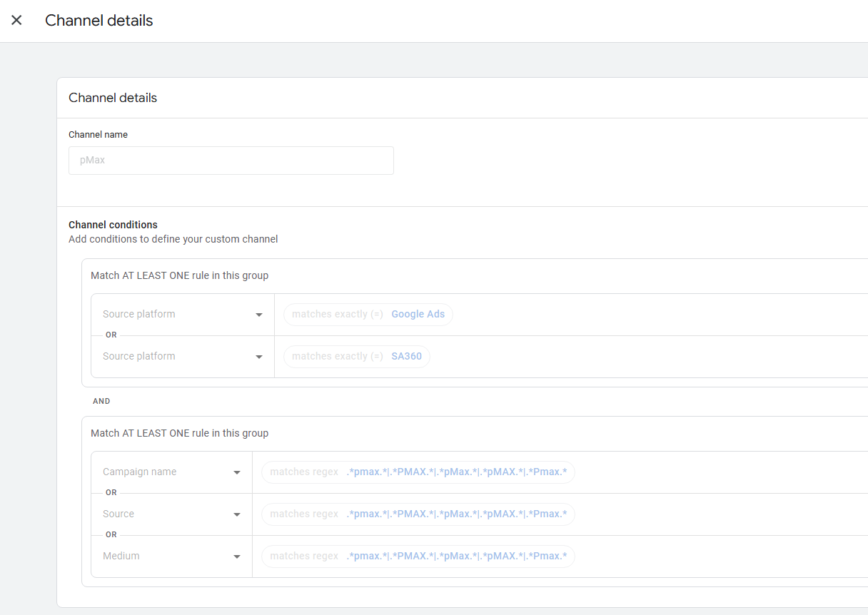868x615 pixels.
Task: Click the Channel details page title
Action: coord(99,21)
